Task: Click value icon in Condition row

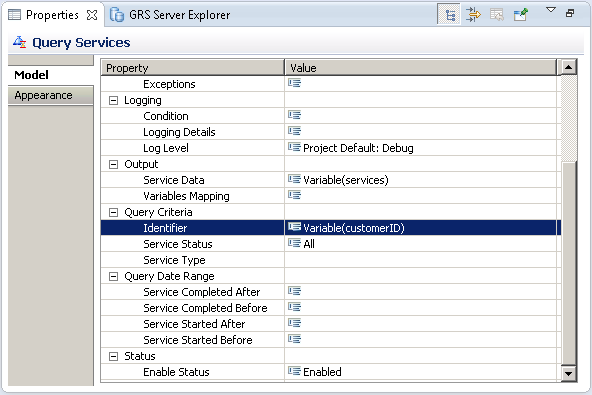Action: click(x=294, y=115)
